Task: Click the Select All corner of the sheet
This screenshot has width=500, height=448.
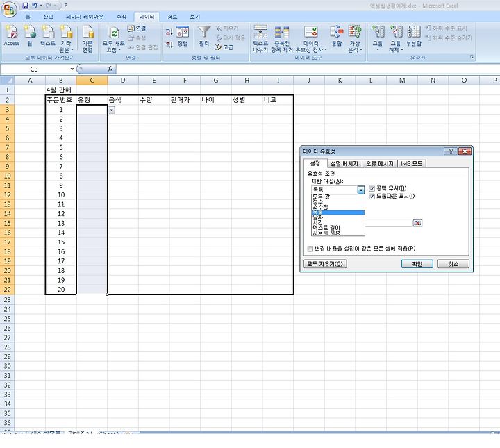Action: pos(7,81)
